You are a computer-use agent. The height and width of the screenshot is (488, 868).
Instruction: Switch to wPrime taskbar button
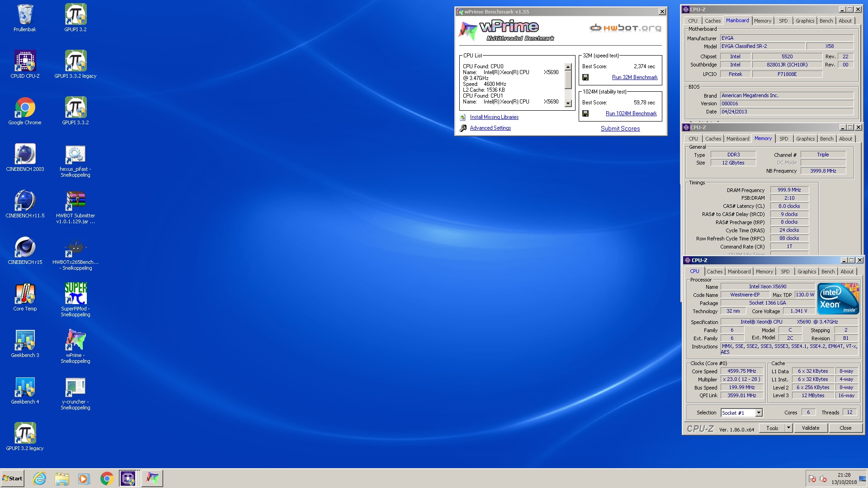pos(152,479)
